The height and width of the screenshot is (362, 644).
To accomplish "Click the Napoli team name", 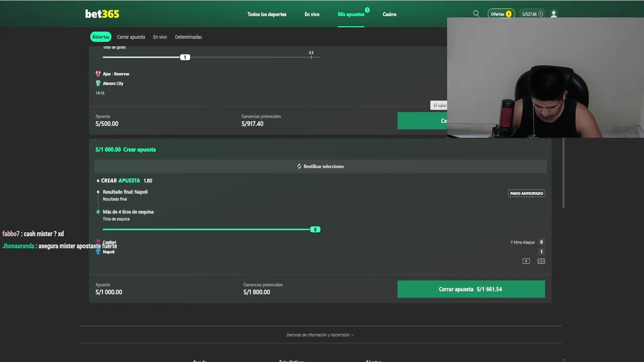I will [x=109, y=251].
